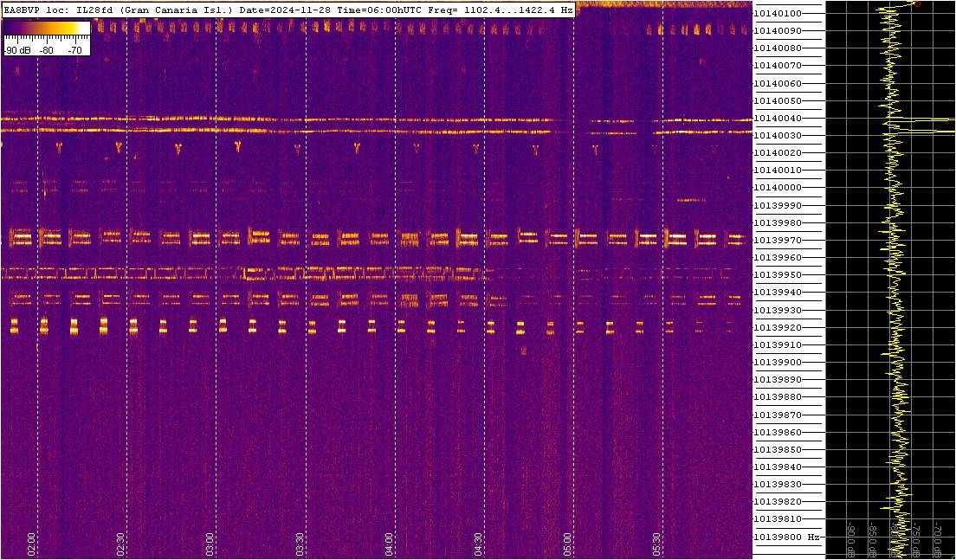Click frequency label 10140020

click(778, 153)
